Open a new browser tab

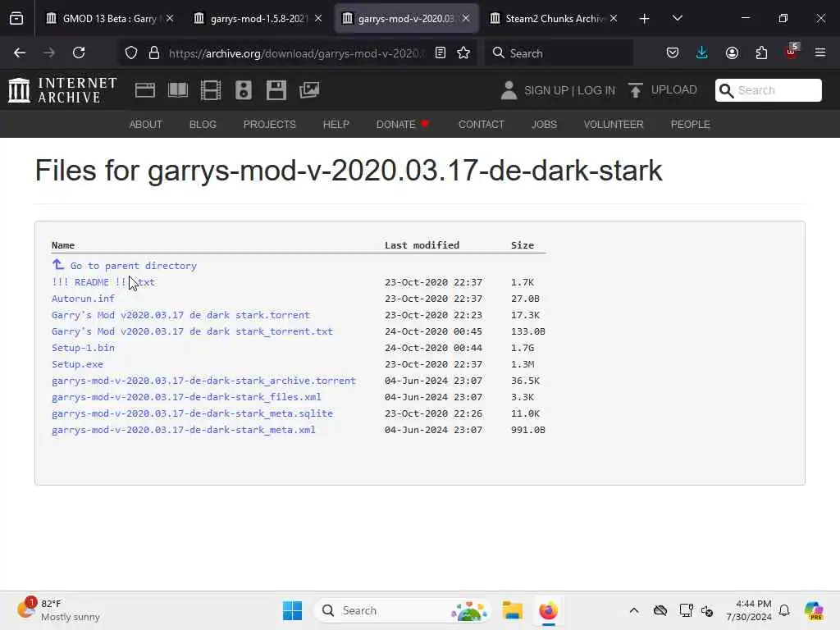pos(645,19)
